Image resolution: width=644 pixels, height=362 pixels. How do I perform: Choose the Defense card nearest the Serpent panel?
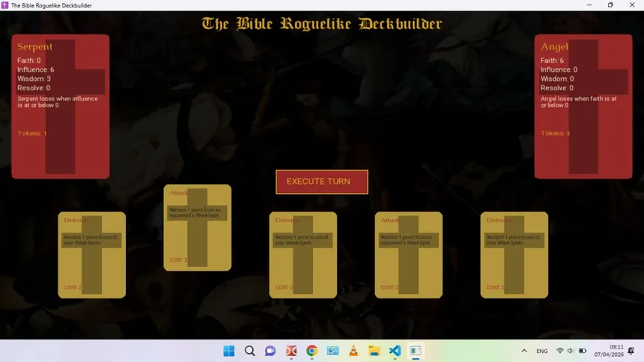pos(91,255)
